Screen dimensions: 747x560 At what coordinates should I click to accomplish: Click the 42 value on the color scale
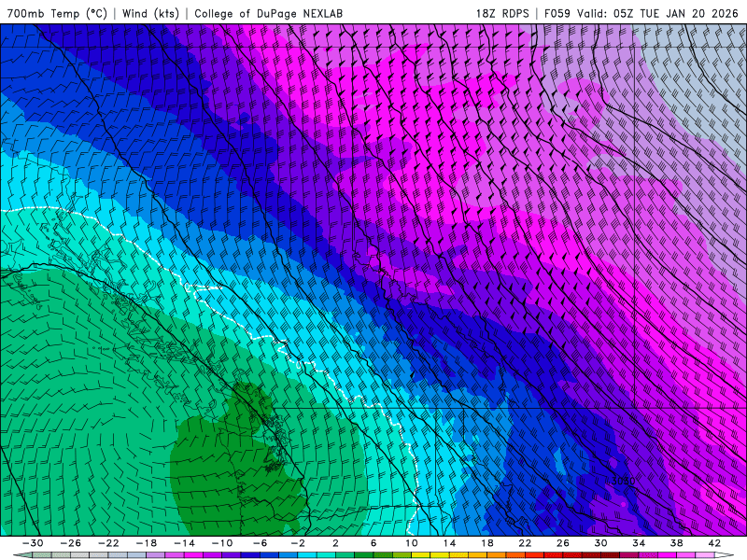tap(714, 543)
